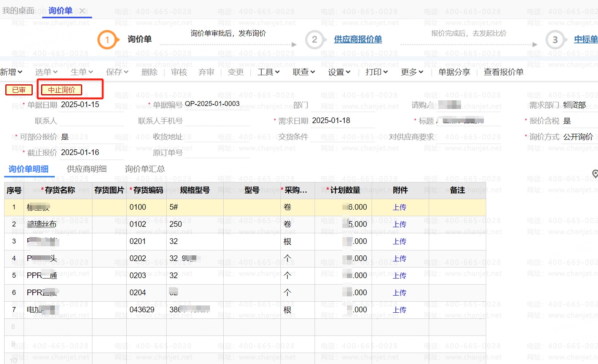The width and height of the screenshot is (598, 364).
Task: Click 上传 attachment link for row 1
Action: 399,207
